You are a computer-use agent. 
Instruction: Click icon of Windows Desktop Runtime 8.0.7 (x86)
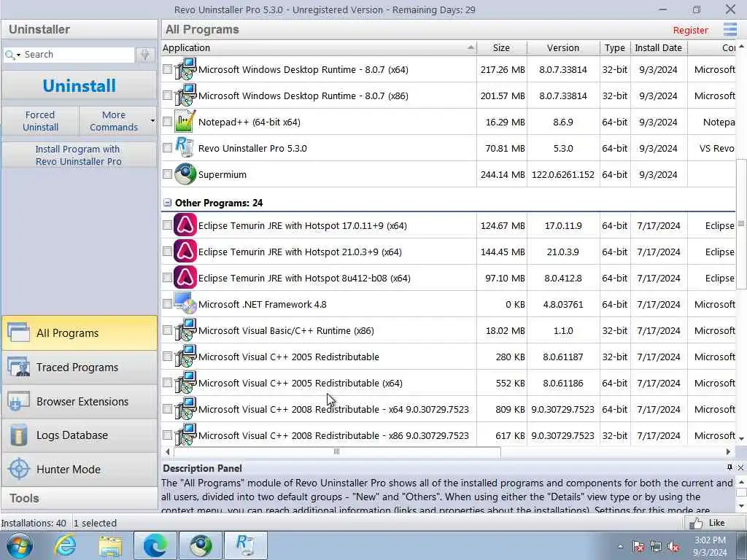pyautogui.click(x=185, y=96)
